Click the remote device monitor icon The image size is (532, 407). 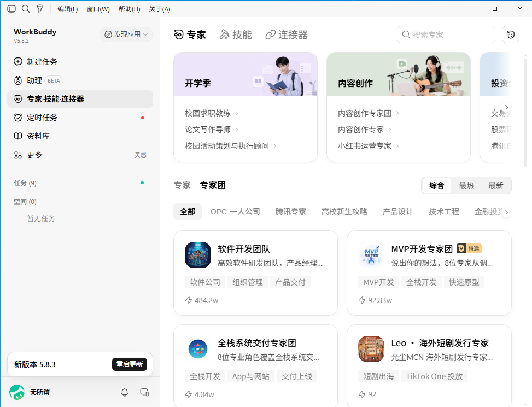pos(144,392)
